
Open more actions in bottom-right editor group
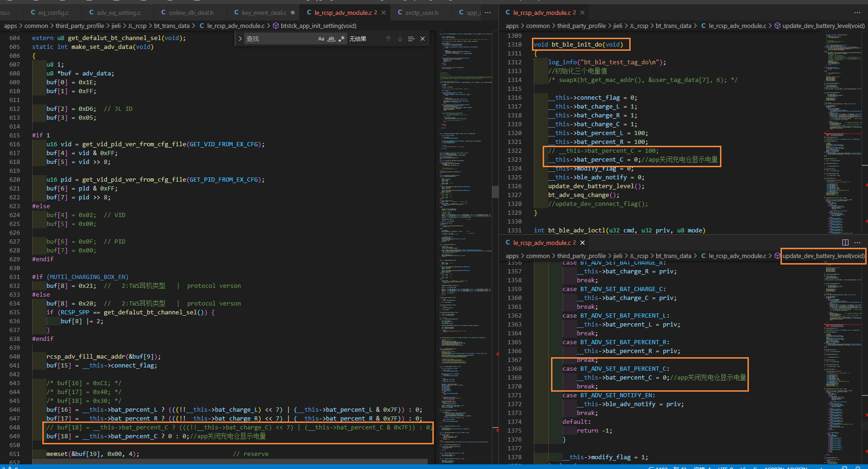[x=857, y=243]
